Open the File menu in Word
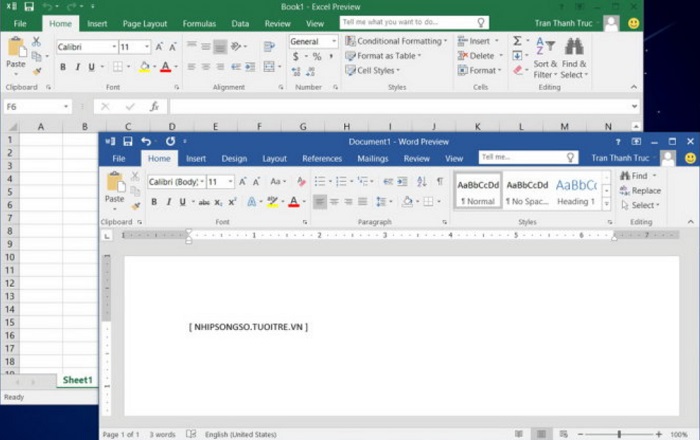 pos(118,158)
